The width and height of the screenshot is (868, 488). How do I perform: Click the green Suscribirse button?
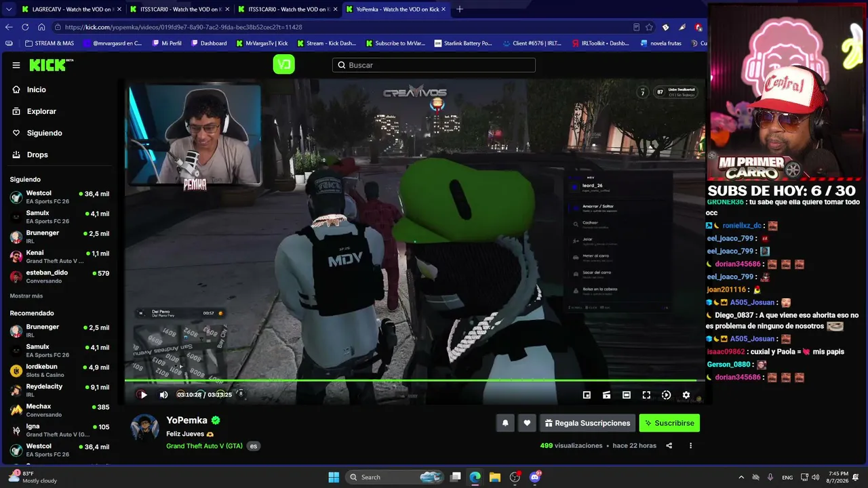(x=669, y=423)
